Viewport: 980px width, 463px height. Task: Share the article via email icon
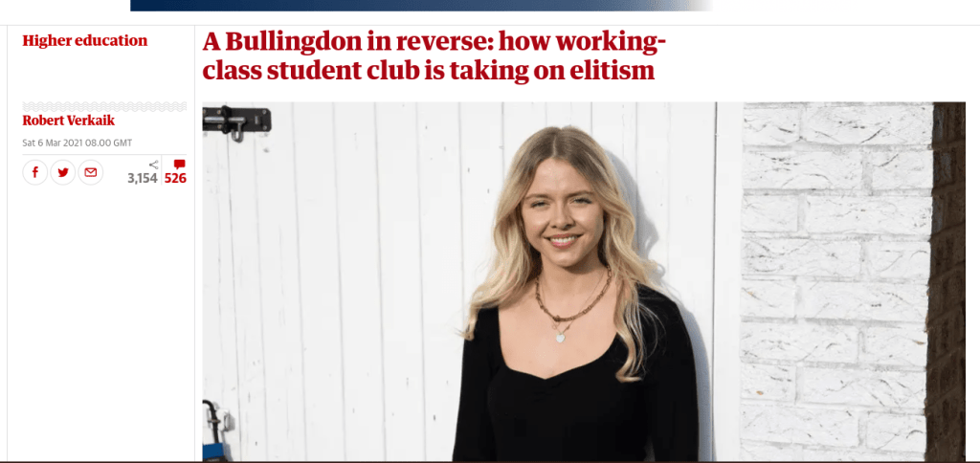pyautogui.click(x=91, y=172)
